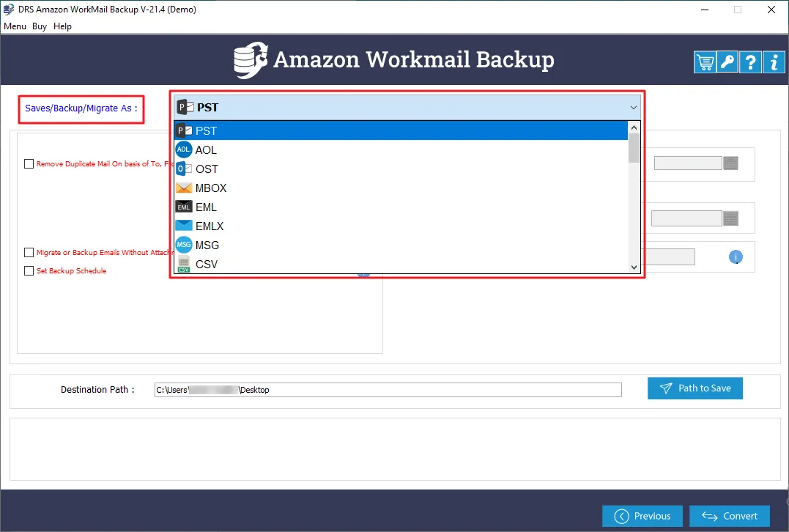Click the blue info circle icon

tap(736, 257)
